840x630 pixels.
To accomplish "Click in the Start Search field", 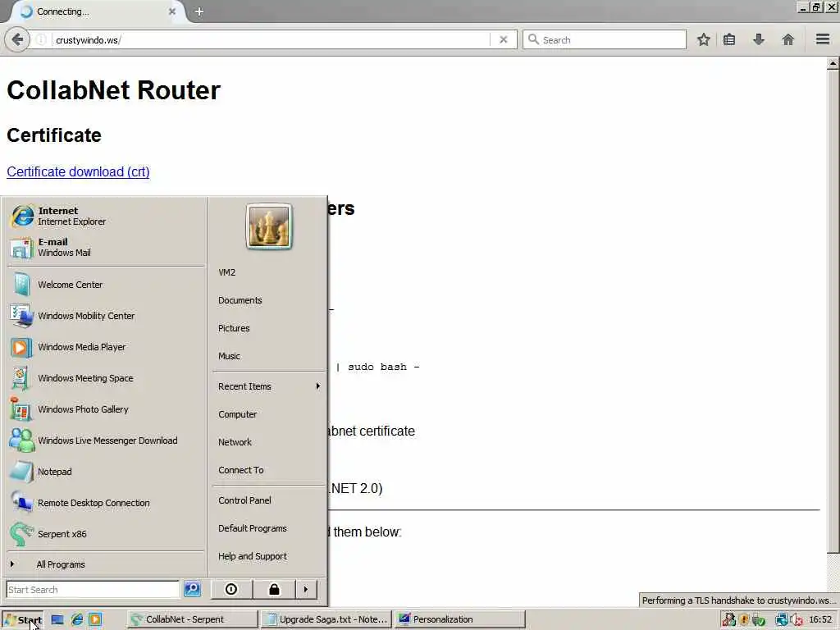I will pyautogui.click(x=93, y=589).
